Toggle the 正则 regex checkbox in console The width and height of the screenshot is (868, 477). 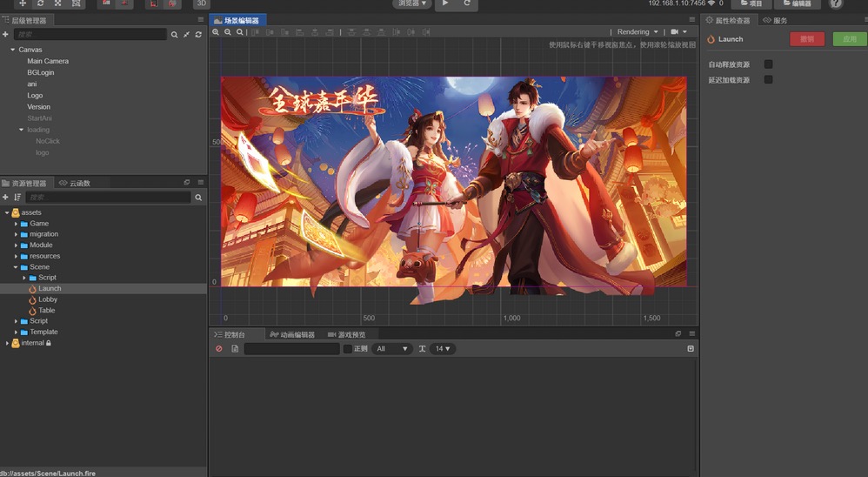tap(348, 349)
